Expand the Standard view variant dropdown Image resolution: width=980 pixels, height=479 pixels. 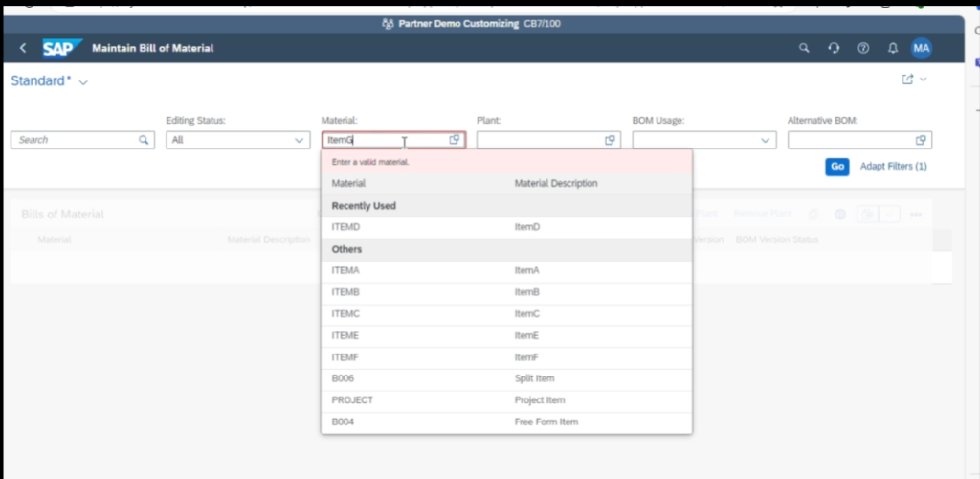pyautogui.click(x=83, y=82)
